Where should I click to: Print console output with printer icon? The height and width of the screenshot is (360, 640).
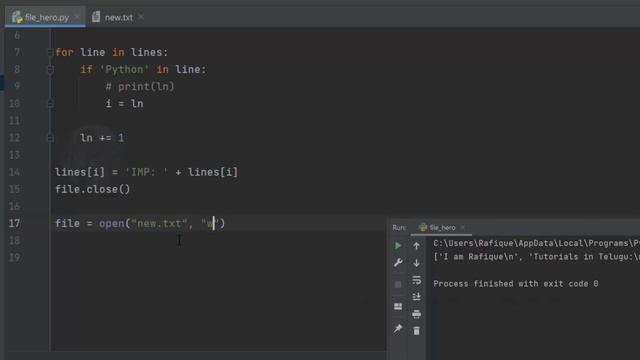pyautogui.click(x=416, y=314)
